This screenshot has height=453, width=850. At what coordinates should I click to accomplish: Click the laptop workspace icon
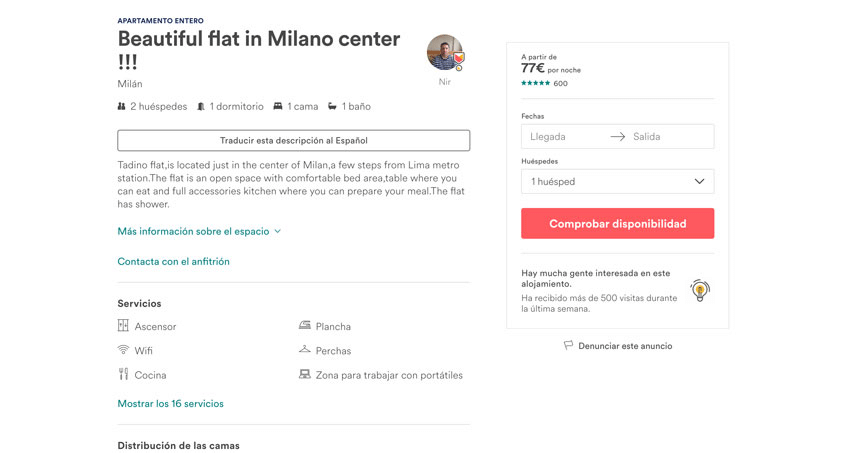[305, 374]
